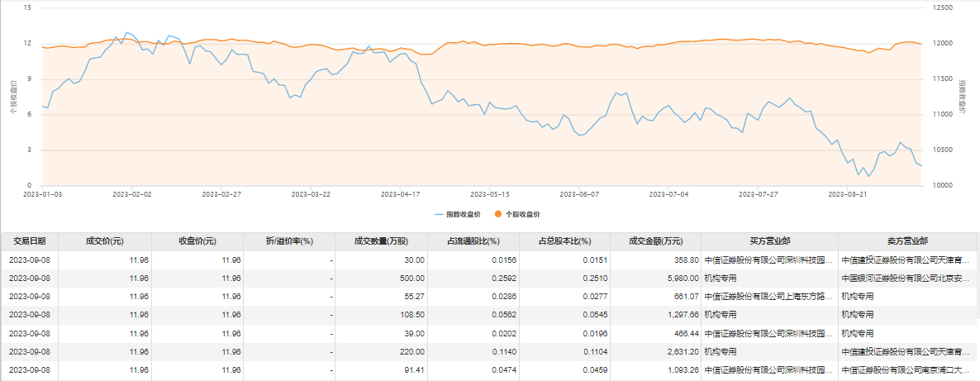Screen dimensions: 980x381
Task: Sort by the 收盘价(元) column header
Action: click(197, 241)
